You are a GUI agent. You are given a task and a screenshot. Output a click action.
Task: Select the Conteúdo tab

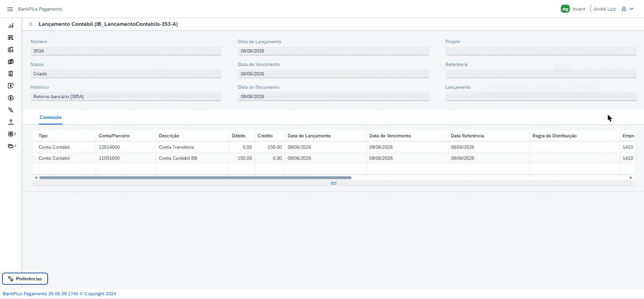click(x=51, y=118)
